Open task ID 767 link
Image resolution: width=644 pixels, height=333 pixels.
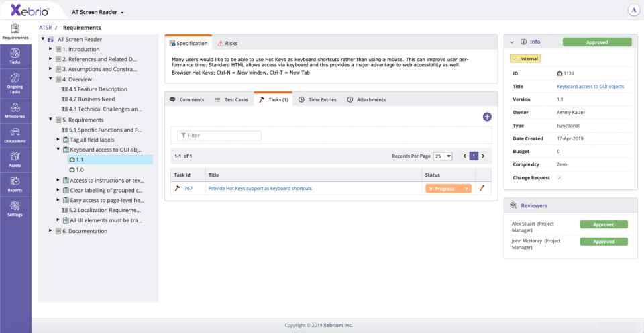pos(189,188)
